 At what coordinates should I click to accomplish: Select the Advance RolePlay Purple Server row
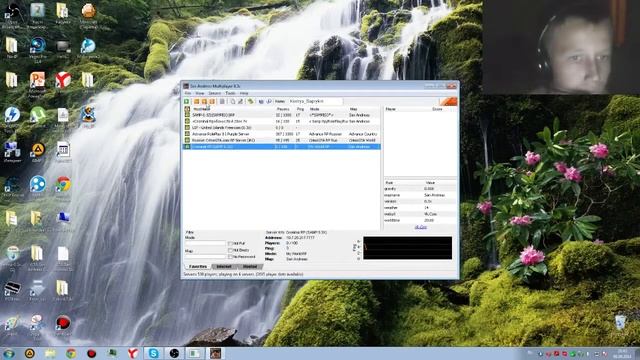[x=282, y=134]
